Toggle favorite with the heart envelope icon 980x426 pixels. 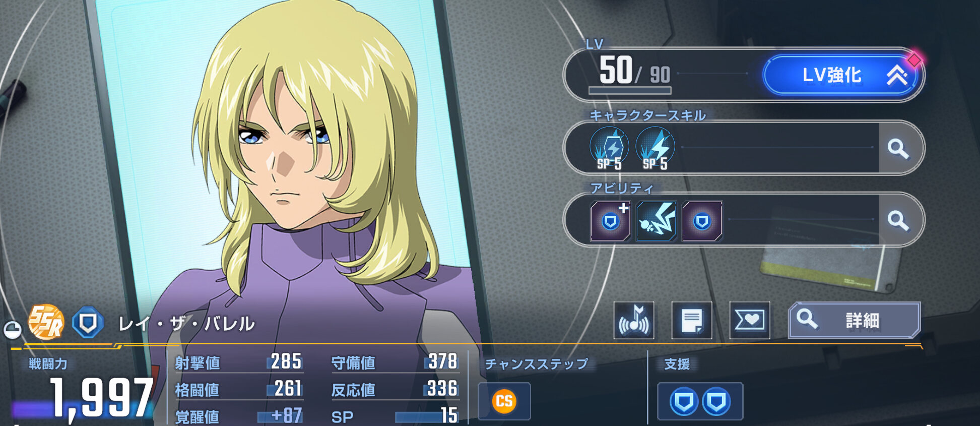750,320
